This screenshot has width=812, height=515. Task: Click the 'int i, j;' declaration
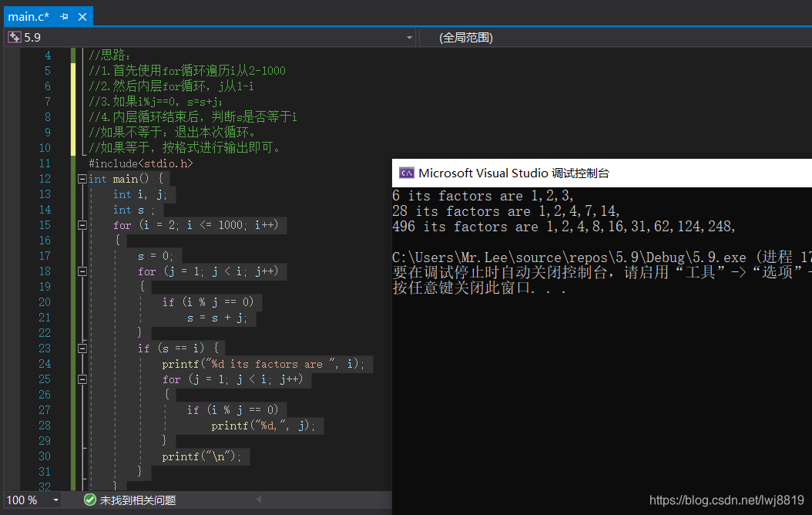[x=139, y=194]
